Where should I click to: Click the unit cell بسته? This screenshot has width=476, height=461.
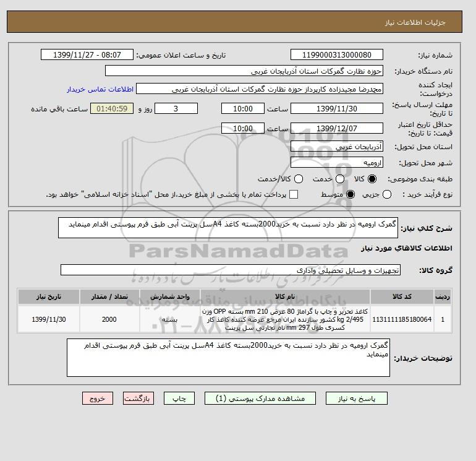pos(170,319)
